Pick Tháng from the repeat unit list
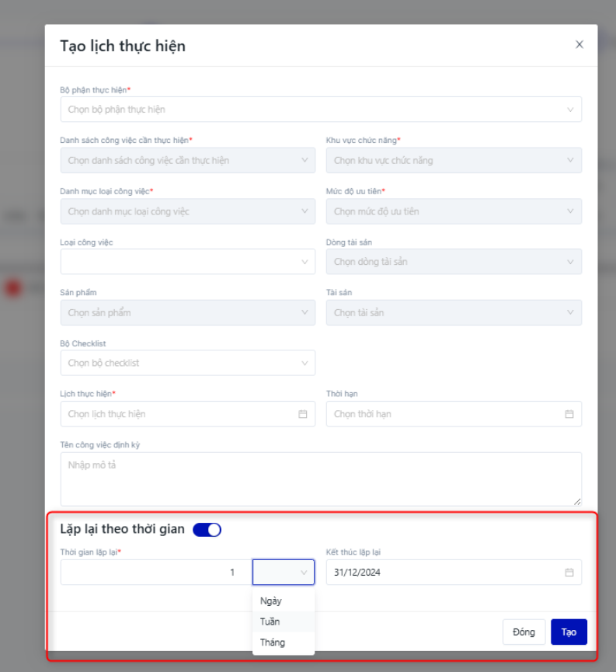The height and width of the screenshot is (672, 616). tap(273, 642)
